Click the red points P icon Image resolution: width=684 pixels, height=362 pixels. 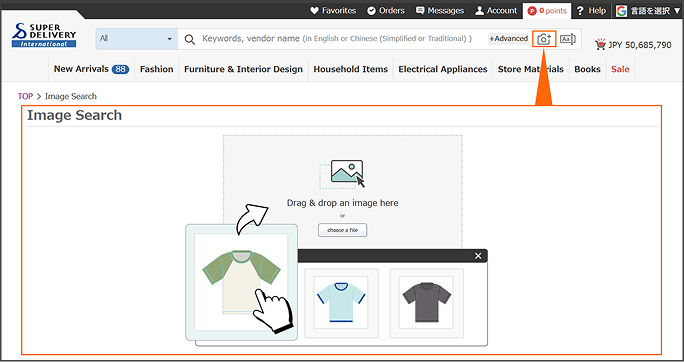coord(532,11)
